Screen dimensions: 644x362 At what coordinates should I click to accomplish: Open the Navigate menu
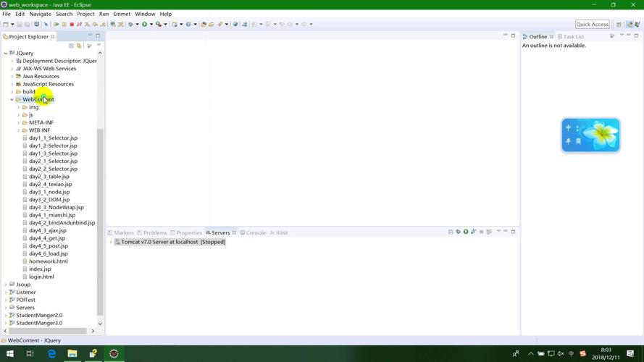tap(41, 14)
